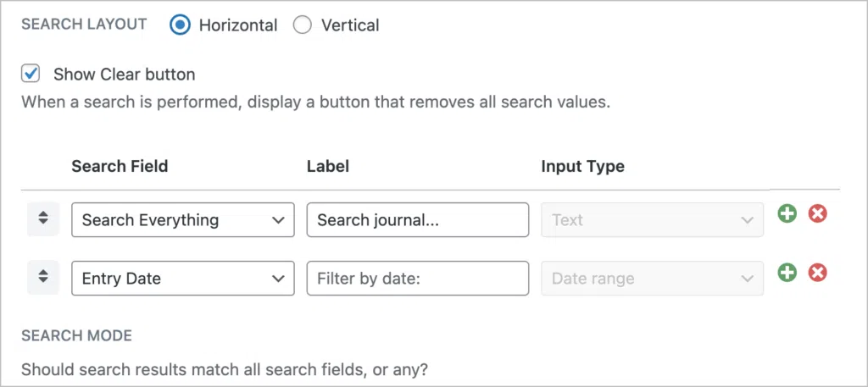Viewport: 868px width, 387px height.
Task: Uncheck the Show Clear button checkbox
Action: (x=31, y=74)
